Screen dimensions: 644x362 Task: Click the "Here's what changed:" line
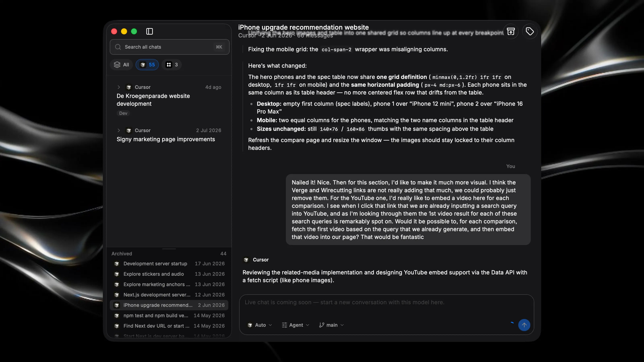point(277,66)
